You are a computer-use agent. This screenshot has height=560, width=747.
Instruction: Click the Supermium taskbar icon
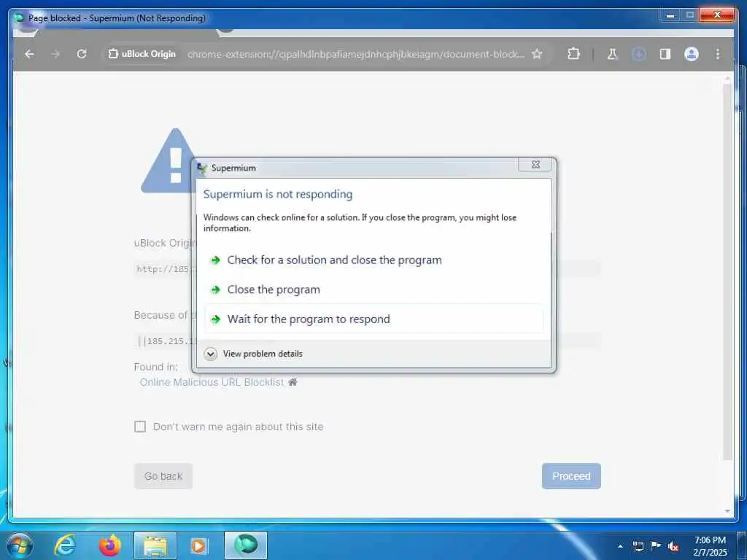(x=246, y=545)
